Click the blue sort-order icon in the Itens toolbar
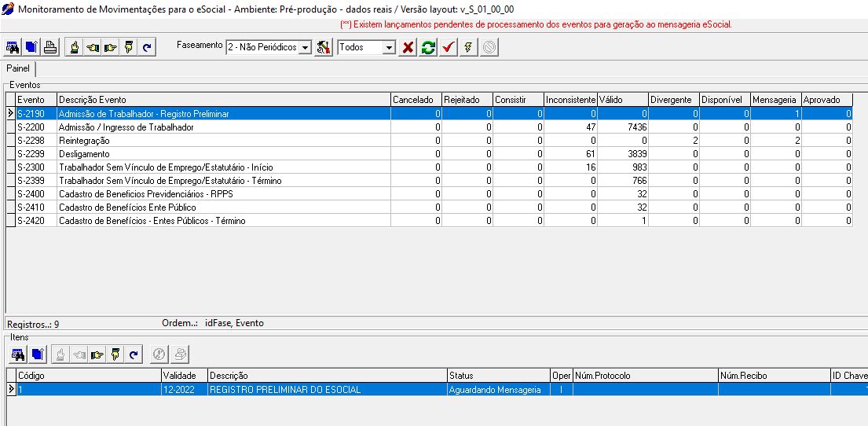 (x=38, y=354)
